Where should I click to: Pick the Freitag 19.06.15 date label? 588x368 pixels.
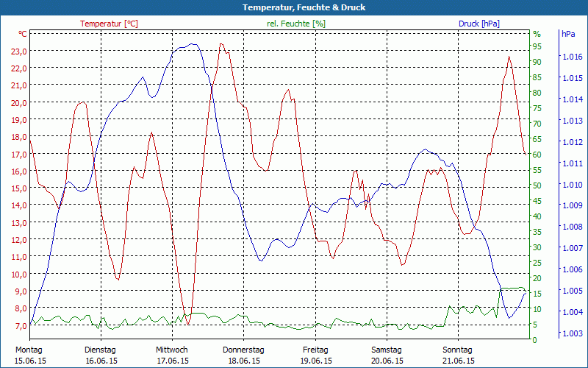coord(315,355)
